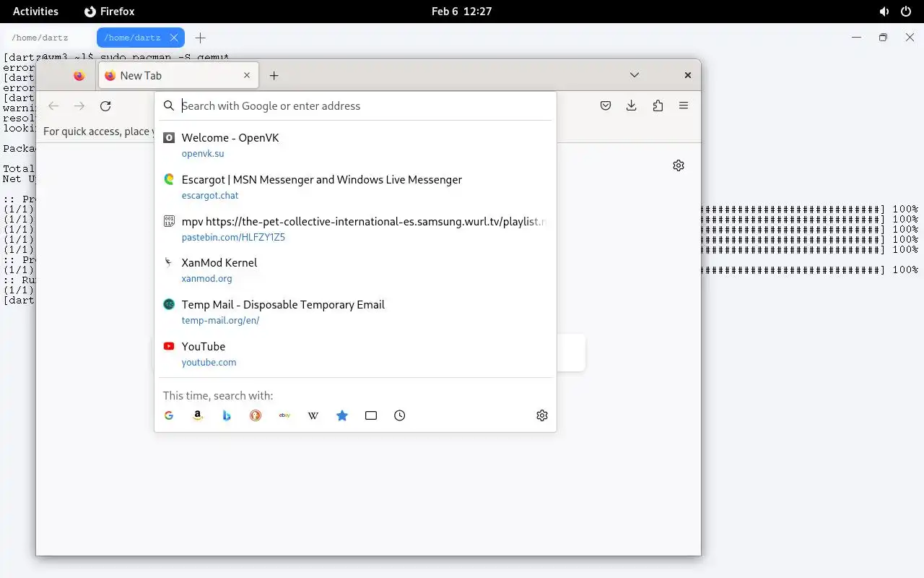Expand list all tabs chevron
924x578 pixels.
pos(635,75)
